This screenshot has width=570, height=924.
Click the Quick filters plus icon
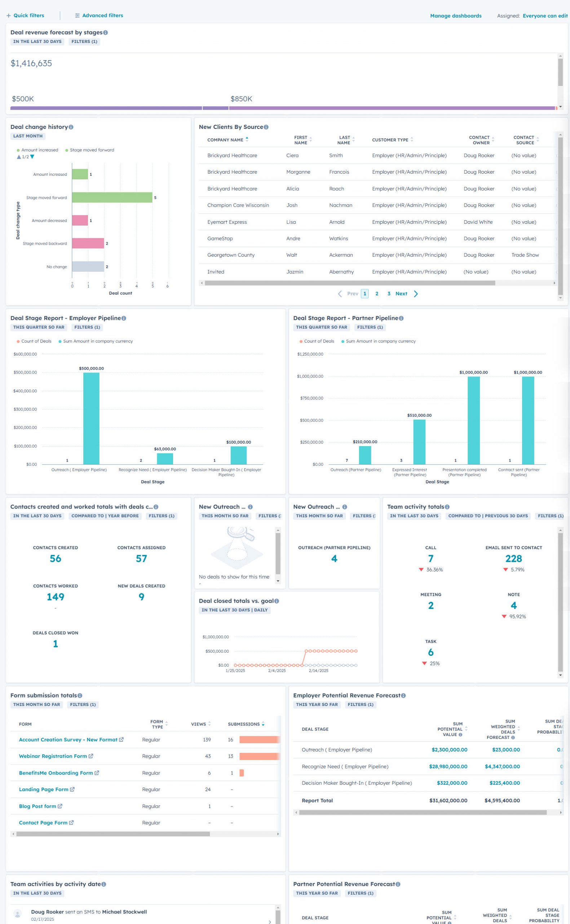pyautogui.click(x=8, y=16)
